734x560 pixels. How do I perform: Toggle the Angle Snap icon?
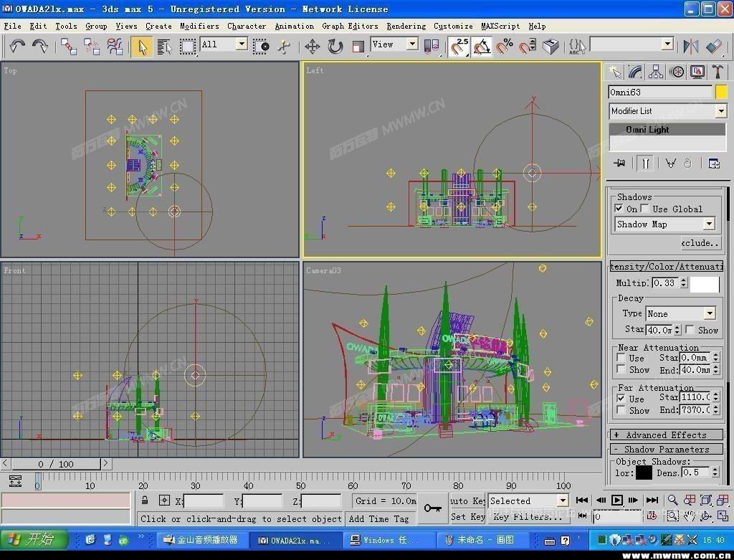482,47
